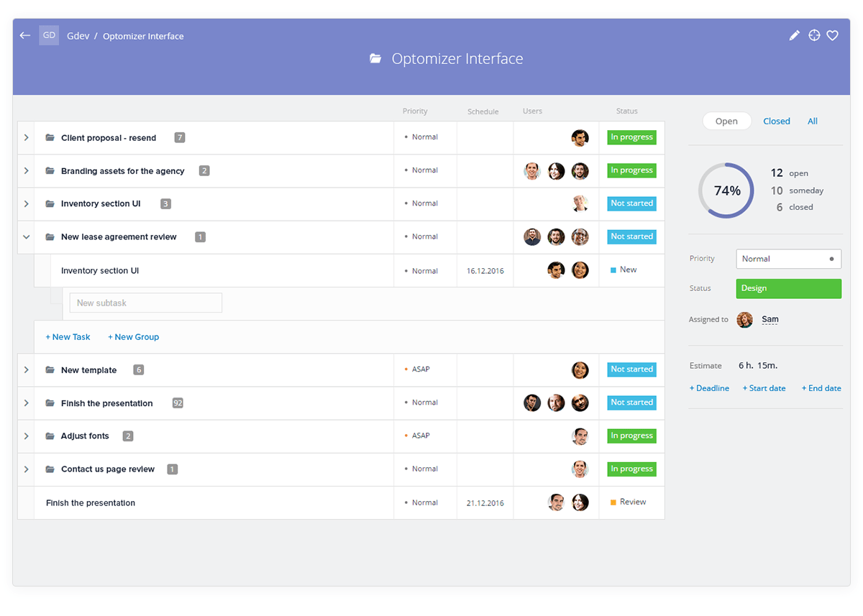863x616 pixels.
Task: Click the + Start date link
Action: coord(764,388)
